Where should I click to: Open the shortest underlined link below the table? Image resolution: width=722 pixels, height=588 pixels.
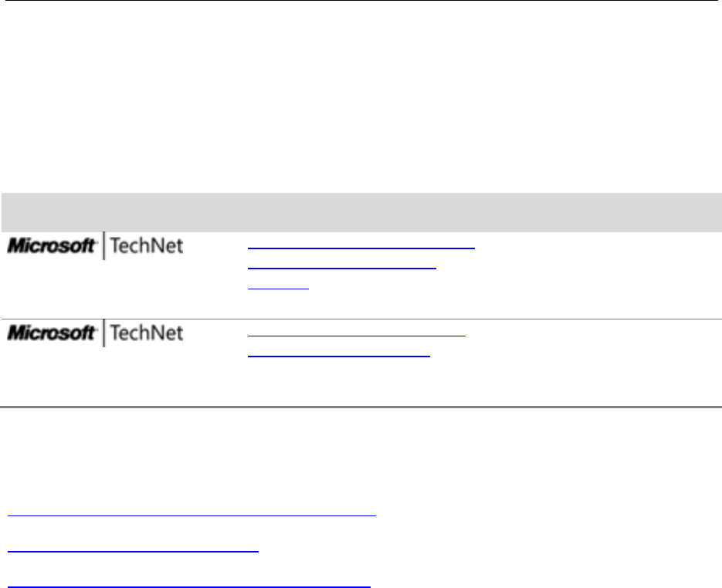(133, 550)
